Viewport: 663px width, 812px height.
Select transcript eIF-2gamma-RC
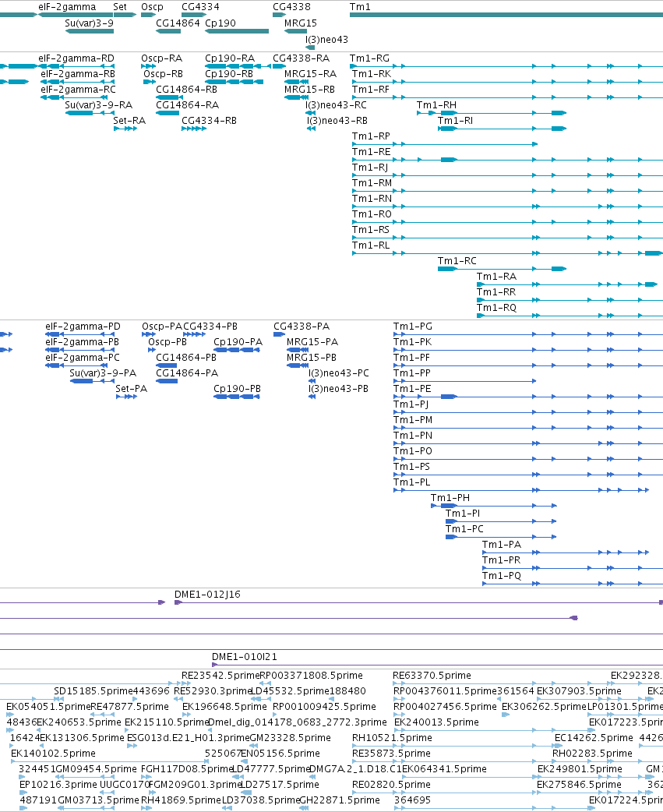[x=78, y=90]
